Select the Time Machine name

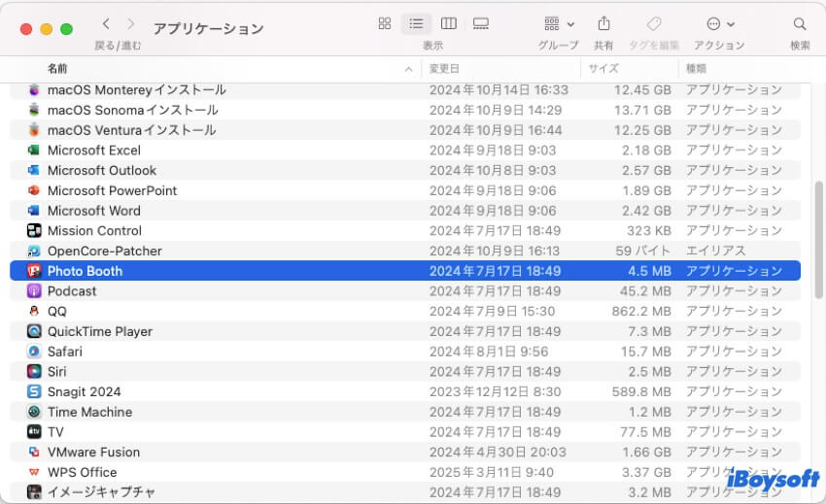pos(89,412)
